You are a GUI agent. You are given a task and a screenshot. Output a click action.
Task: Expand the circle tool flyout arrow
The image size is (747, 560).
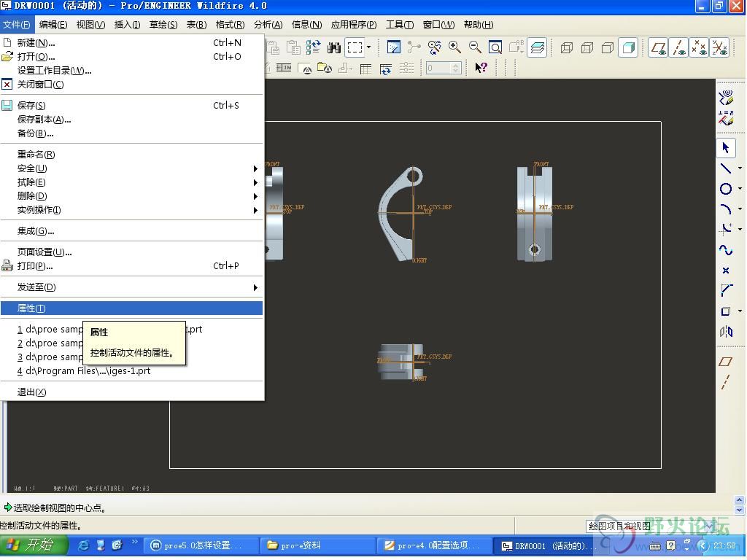point(740,189)
